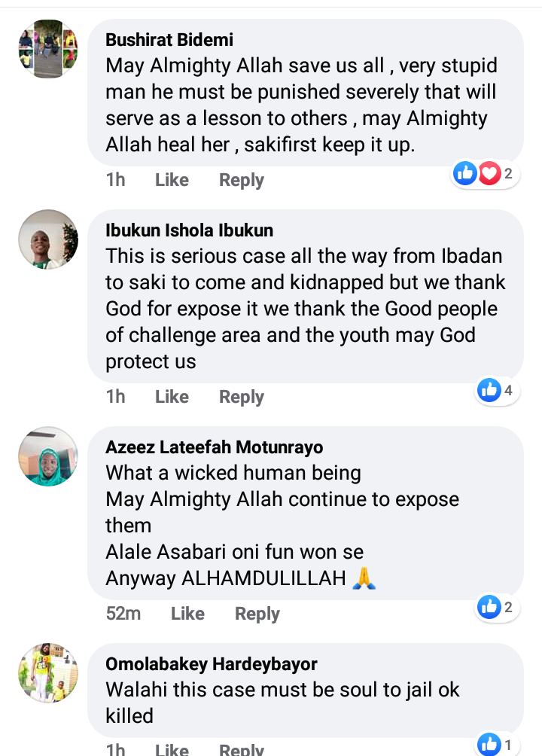
Task: Click the red heart reaction on Bushirat's comment
Action: click(489, 173)
